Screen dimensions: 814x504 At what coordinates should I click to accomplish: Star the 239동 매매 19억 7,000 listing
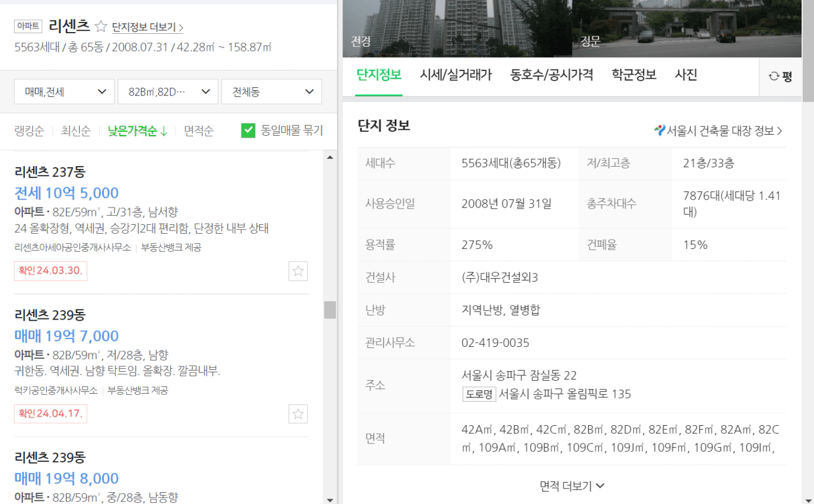click(x=298, y=413)
